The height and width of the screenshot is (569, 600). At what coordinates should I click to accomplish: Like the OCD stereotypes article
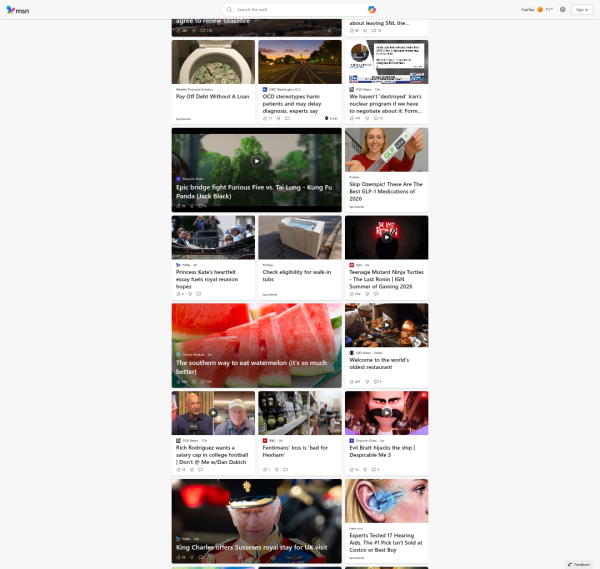pyautogui.click(x=265, y=118)
